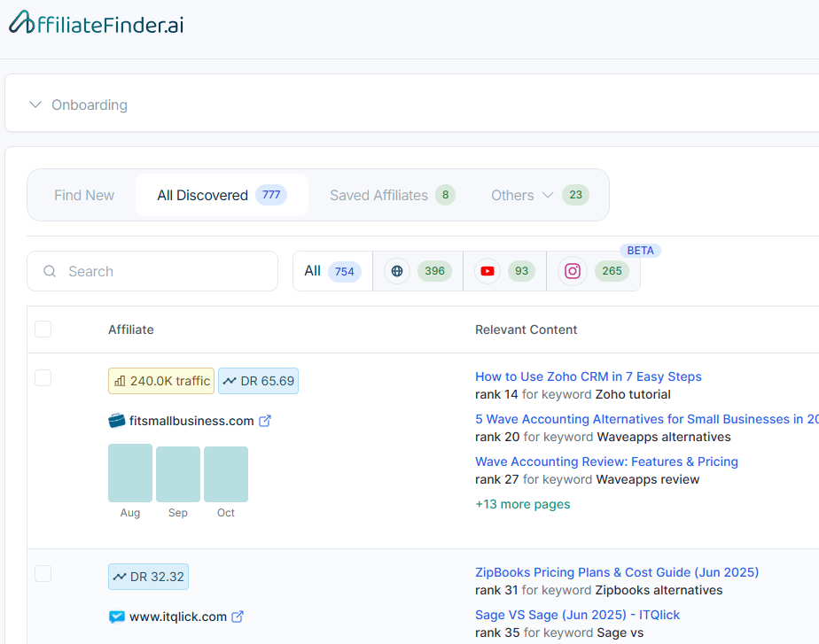Filter by Instagram icon

point(573,271)
